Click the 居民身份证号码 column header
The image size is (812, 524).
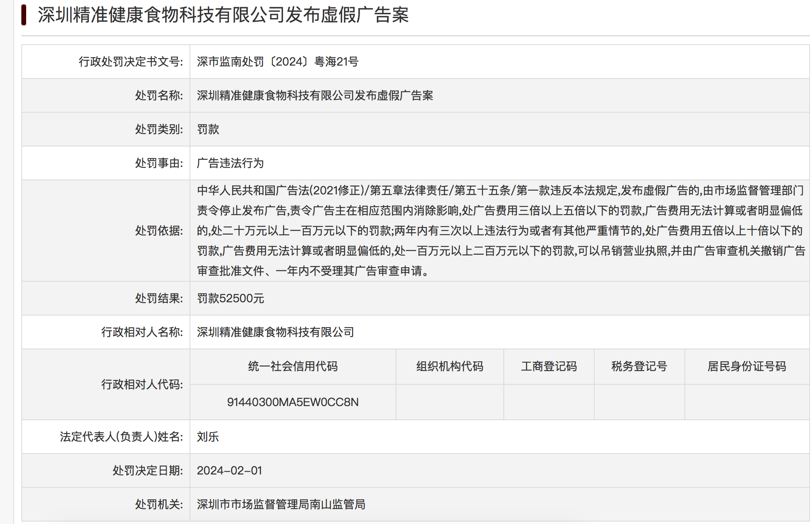pyautogui.click(x=746, y=366)
